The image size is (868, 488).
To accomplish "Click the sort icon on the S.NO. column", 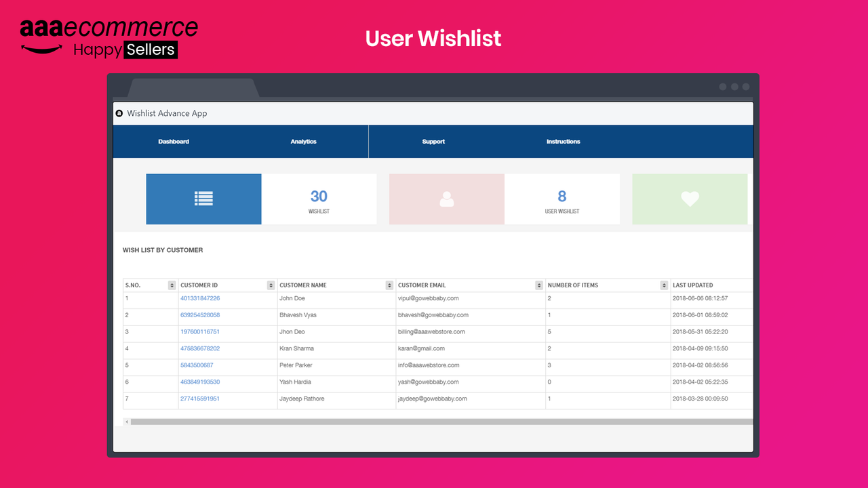I will [x=171, y=285].
